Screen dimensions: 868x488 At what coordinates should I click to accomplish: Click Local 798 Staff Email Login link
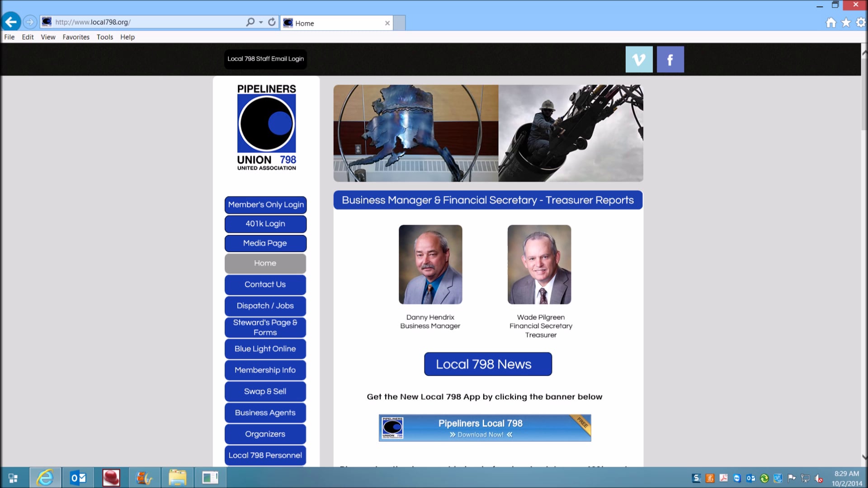click(x=265, y=59)
